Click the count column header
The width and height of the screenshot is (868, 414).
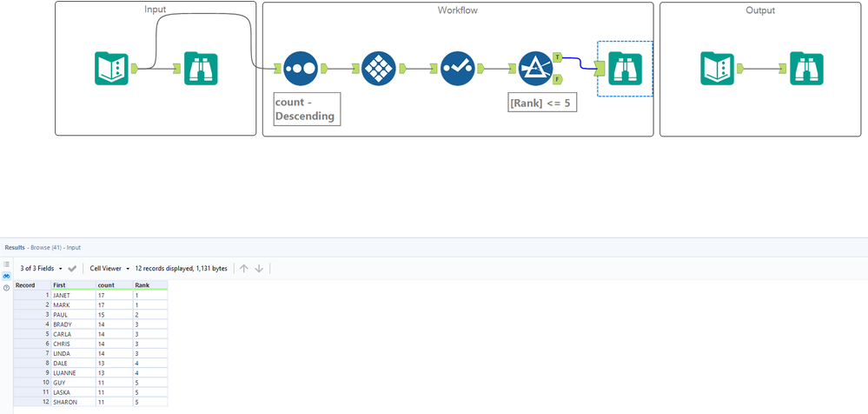114,285
